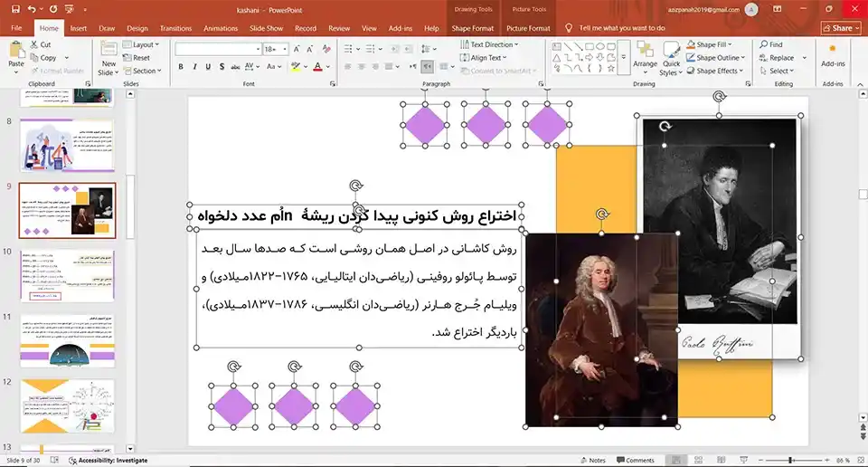Switch to Reading View icon
This screenshot has width=868, height=467.
click(721, 460)
